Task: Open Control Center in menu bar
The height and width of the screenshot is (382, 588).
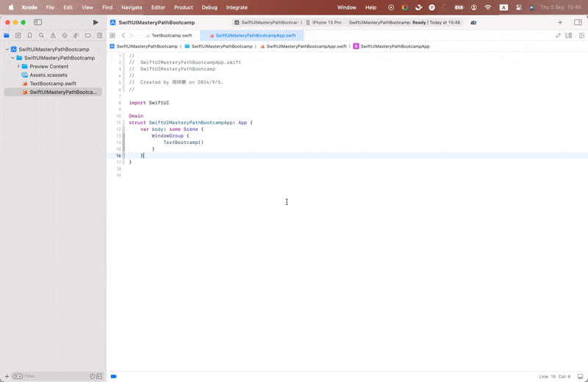Action: (x=519, y=7)
